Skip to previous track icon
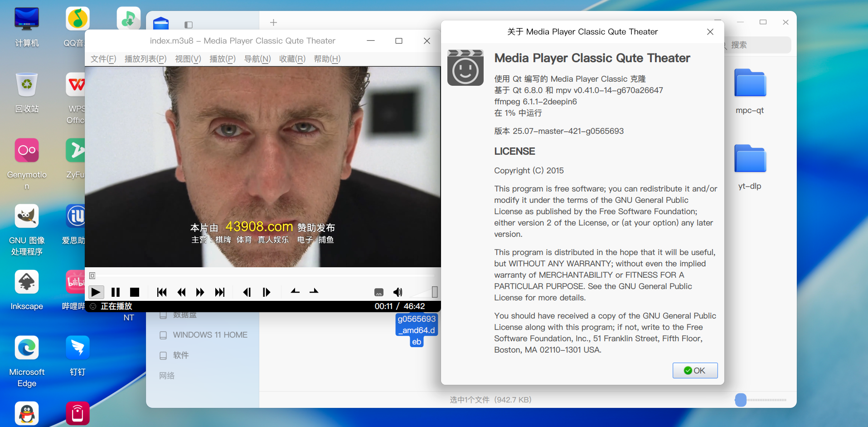The height and width of the screenshot is (427, 868). point(161,292)
